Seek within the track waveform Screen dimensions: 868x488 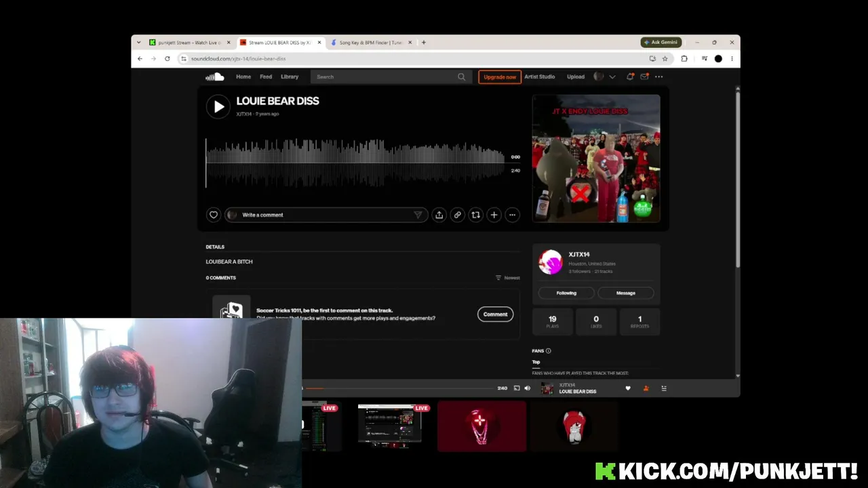[x=355, y=163]
